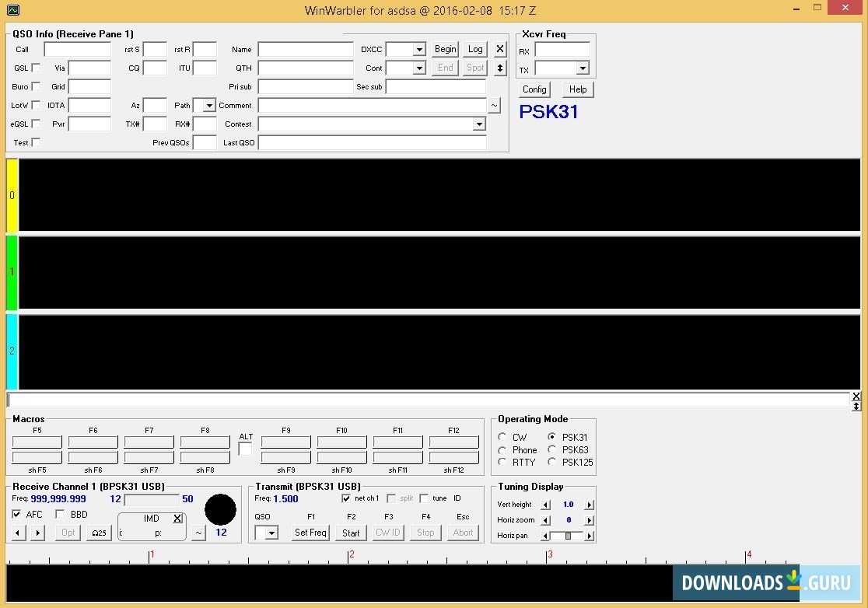Click the up-down arrow beside Spot
The width and height of the screenshot is (868, 608).
(500, 68)
